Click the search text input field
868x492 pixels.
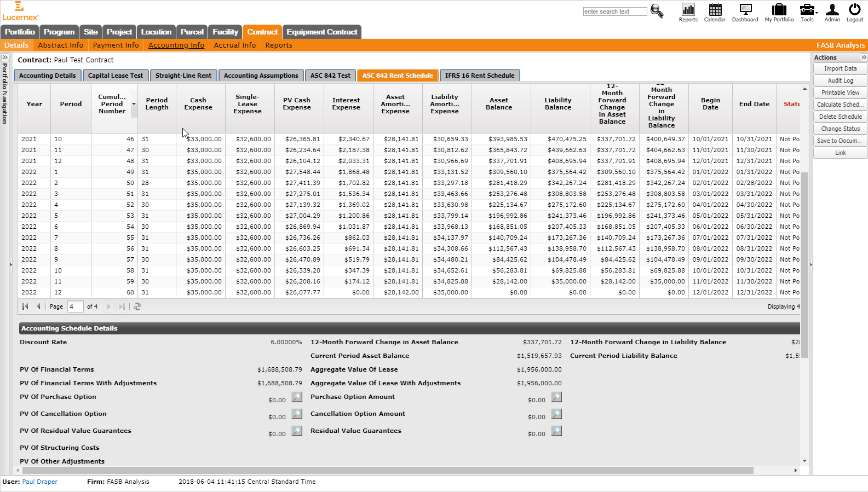click(615, 11)
